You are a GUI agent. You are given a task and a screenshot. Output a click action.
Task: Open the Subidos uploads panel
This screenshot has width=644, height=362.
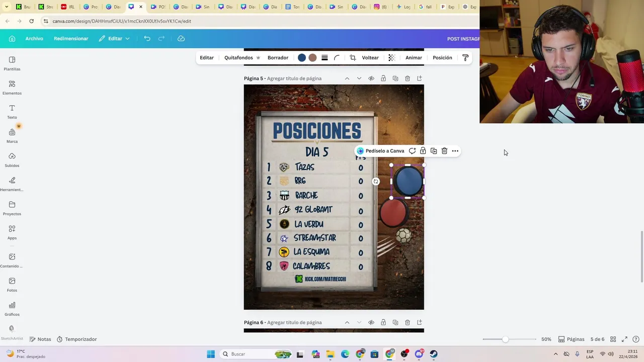(x=12, y=160)
